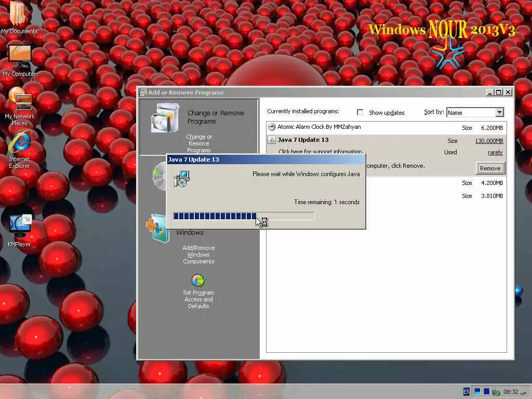Click the Change or Remove Programs icon
This screenshot has width=532, height=399.
pos(166,118)
